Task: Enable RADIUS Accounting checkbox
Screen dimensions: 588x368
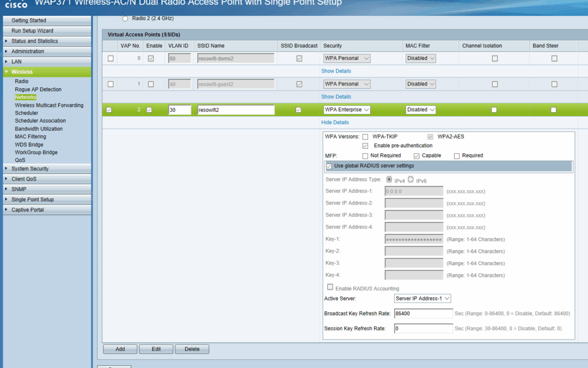Action: pos(330,287)
